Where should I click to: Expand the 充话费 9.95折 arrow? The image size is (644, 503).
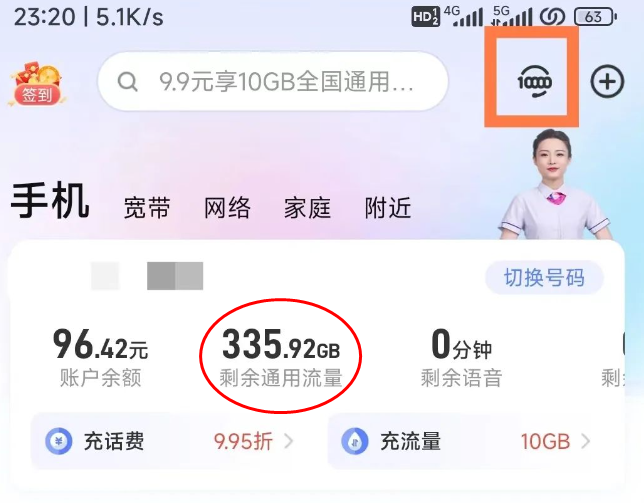coord(289,441)
